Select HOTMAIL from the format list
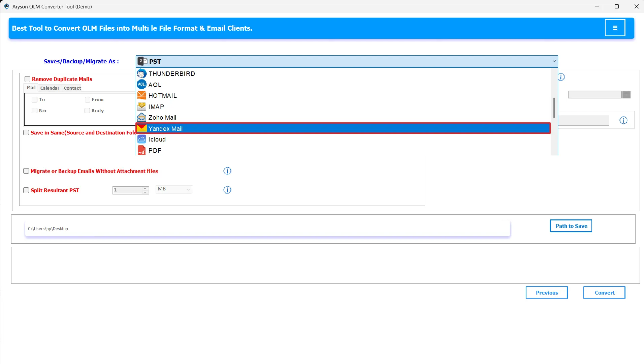Viewport: 644px width, 364px height. (343, 95)
